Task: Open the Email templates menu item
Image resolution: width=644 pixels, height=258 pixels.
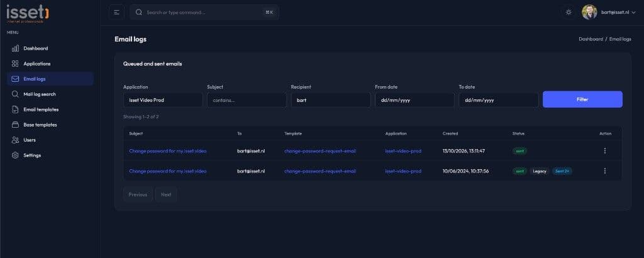Action: [50, 109]
